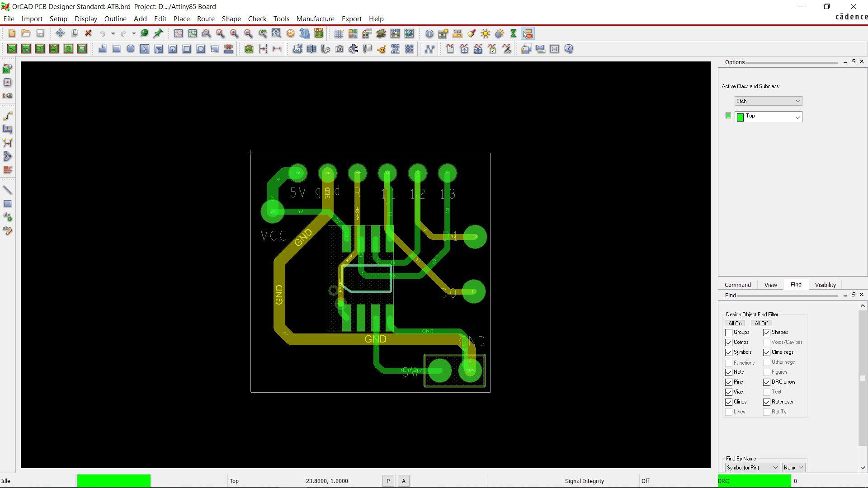The image size is (868, 488).
Task: Expand the Top subclass dropdown
Action: [797, 117]
